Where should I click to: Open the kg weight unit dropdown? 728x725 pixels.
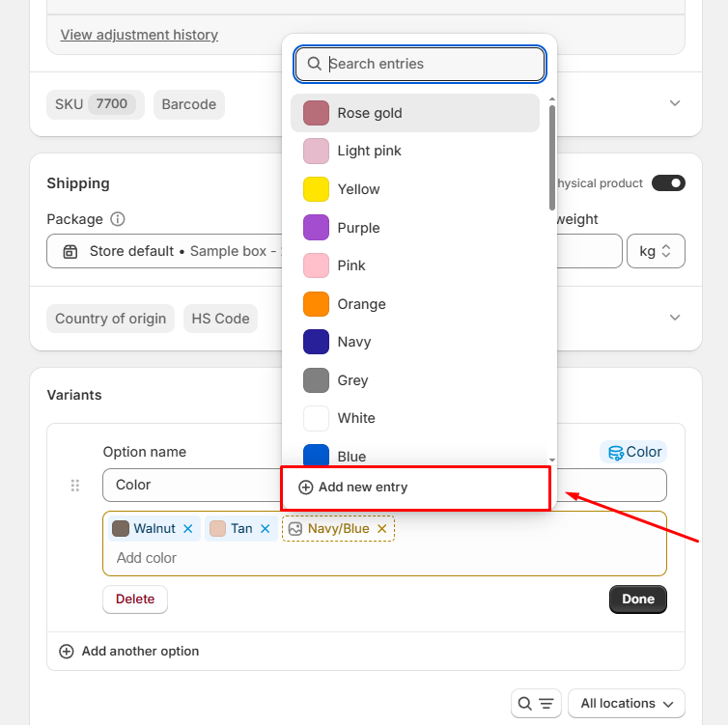[656, 251]
